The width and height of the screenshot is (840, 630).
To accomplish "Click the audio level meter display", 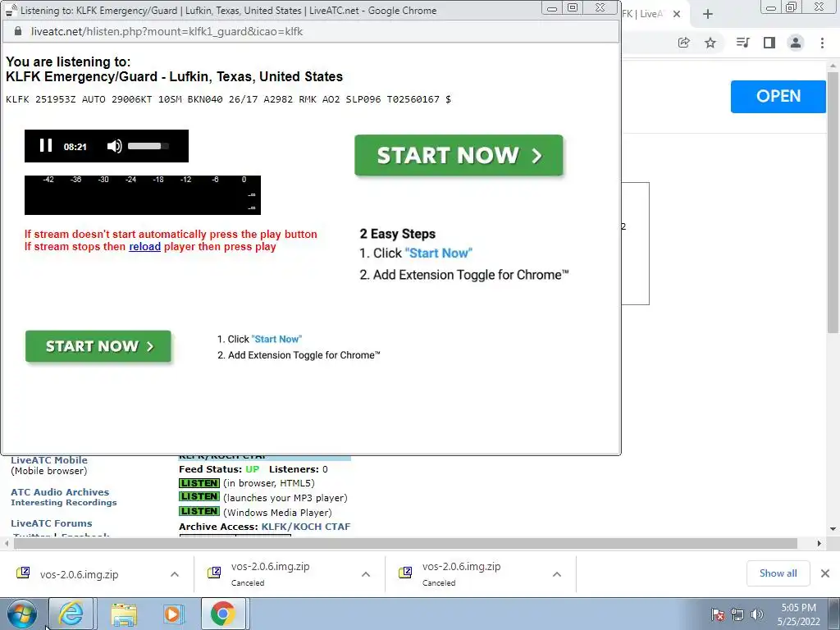I will click(143, 195).
